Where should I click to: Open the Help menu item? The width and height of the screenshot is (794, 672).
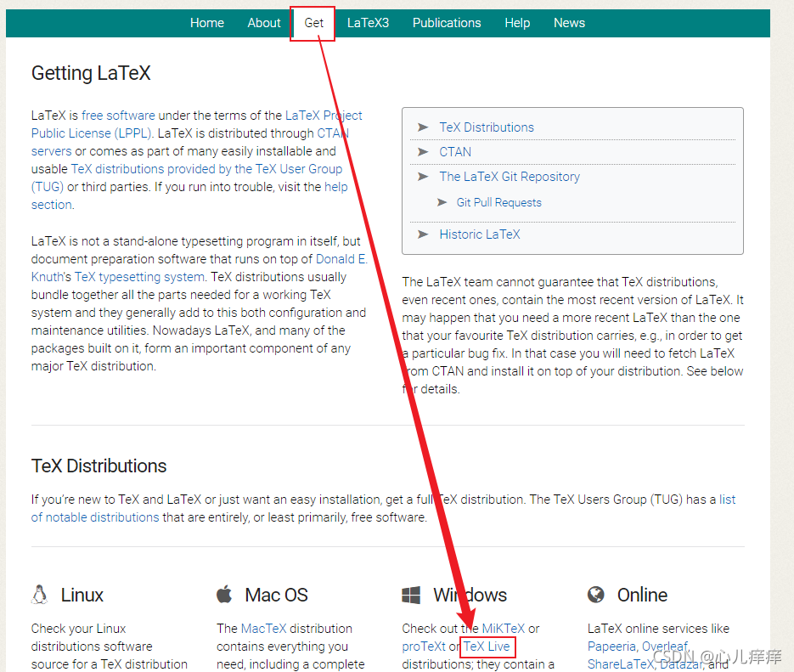pyautogui.click(x=517, y=23)
